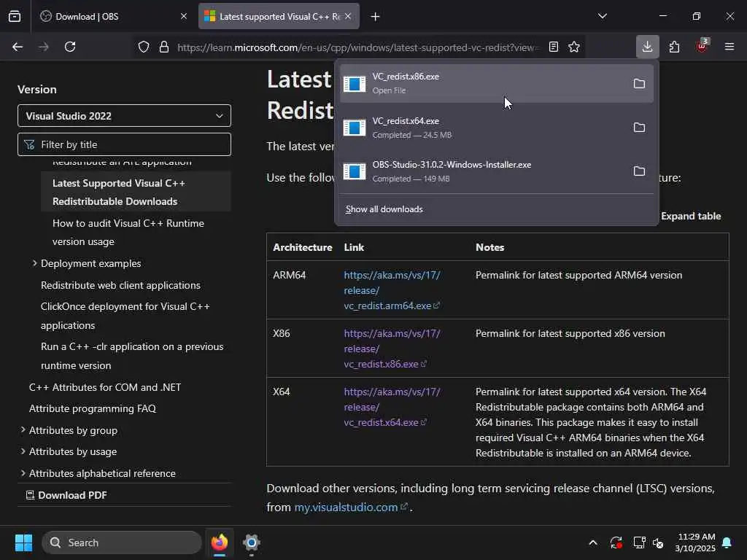Show OBS-Studio installer in its folder
The width and height of the screenshot is (747, 560).
click(x=639, y=171)
